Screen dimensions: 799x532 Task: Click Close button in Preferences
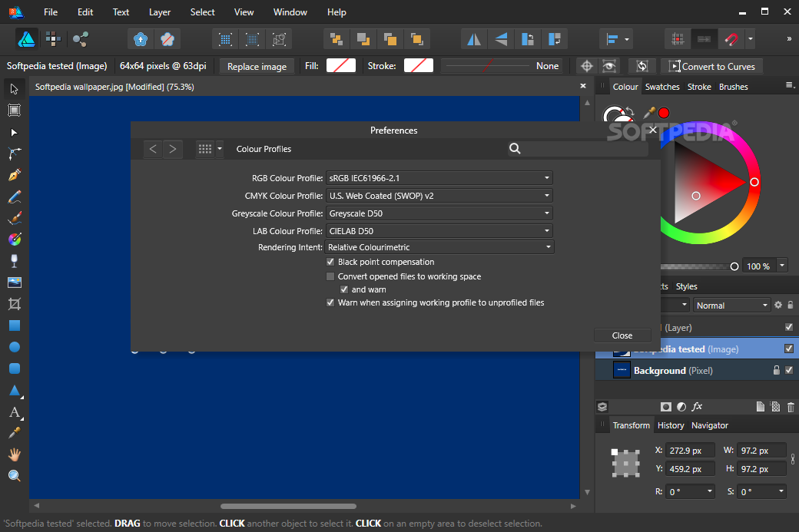(x=622, y=335)
